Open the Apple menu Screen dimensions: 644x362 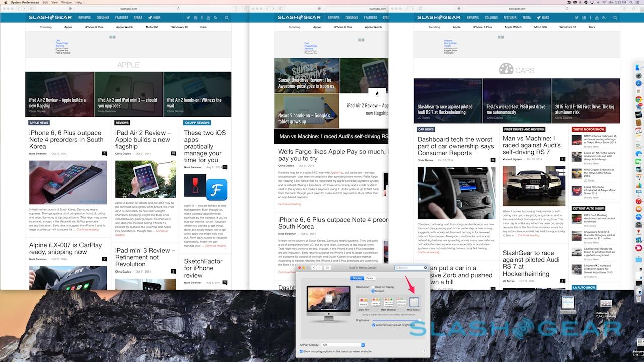5,2
